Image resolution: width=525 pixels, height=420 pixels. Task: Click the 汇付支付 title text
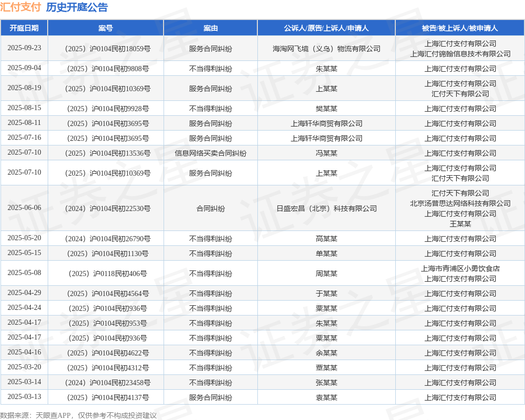coord(21,7)
